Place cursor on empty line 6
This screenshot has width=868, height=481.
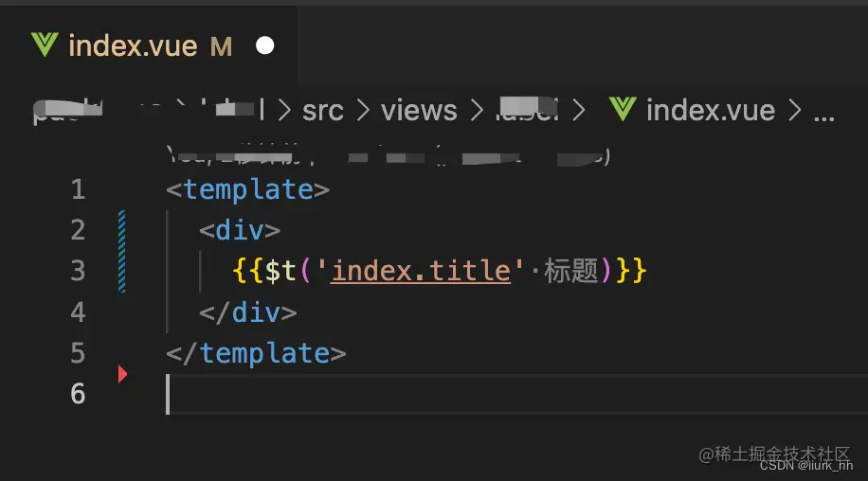click(379, 394)
